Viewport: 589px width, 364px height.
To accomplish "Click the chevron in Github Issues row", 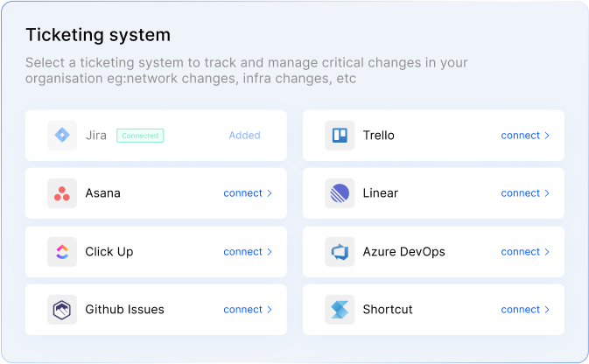I will click(x=270, y=310).
